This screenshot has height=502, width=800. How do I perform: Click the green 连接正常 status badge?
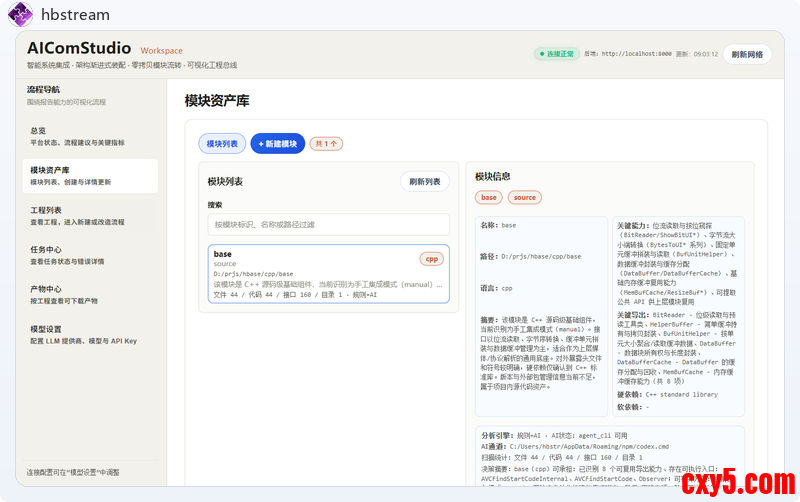coord(556,54)
